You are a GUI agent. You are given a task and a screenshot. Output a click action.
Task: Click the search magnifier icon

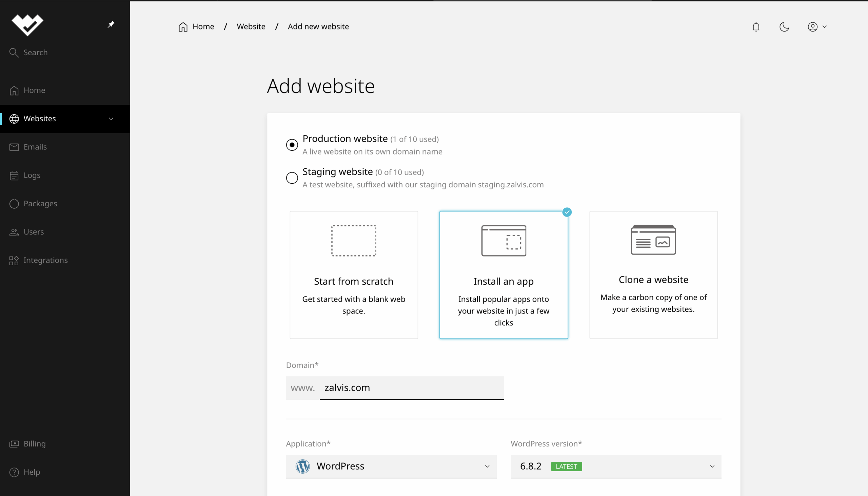pos(14,53)
